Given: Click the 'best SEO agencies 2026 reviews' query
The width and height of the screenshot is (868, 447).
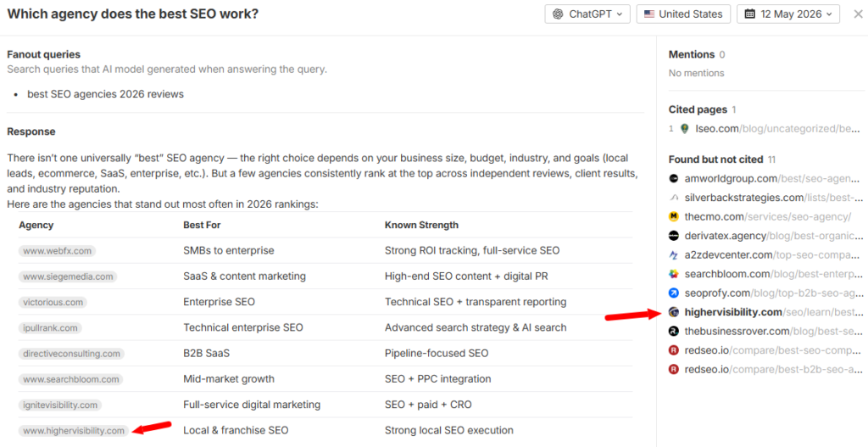Looking at the screenshot, I should click(106, 94).
